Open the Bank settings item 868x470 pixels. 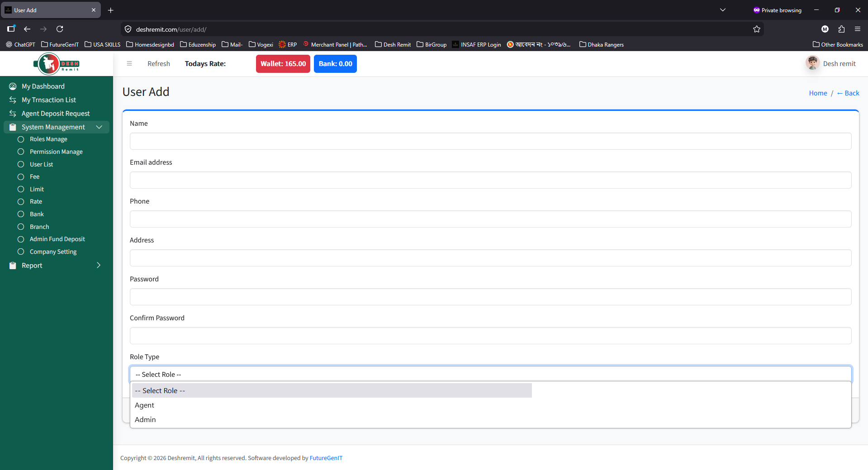[37, 214]
